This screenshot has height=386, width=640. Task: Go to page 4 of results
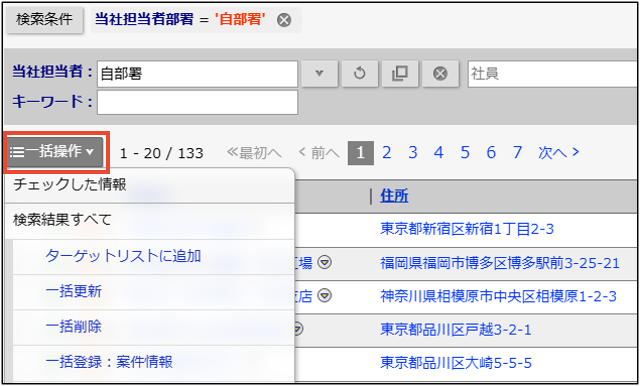[439, 153]
